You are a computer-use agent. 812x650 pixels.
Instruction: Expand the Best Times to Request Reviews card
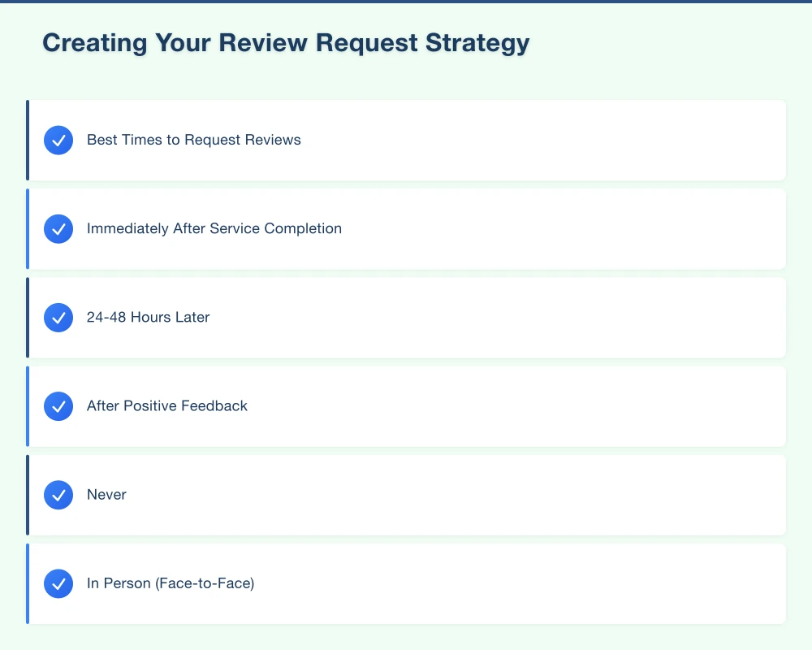(406, 140)
